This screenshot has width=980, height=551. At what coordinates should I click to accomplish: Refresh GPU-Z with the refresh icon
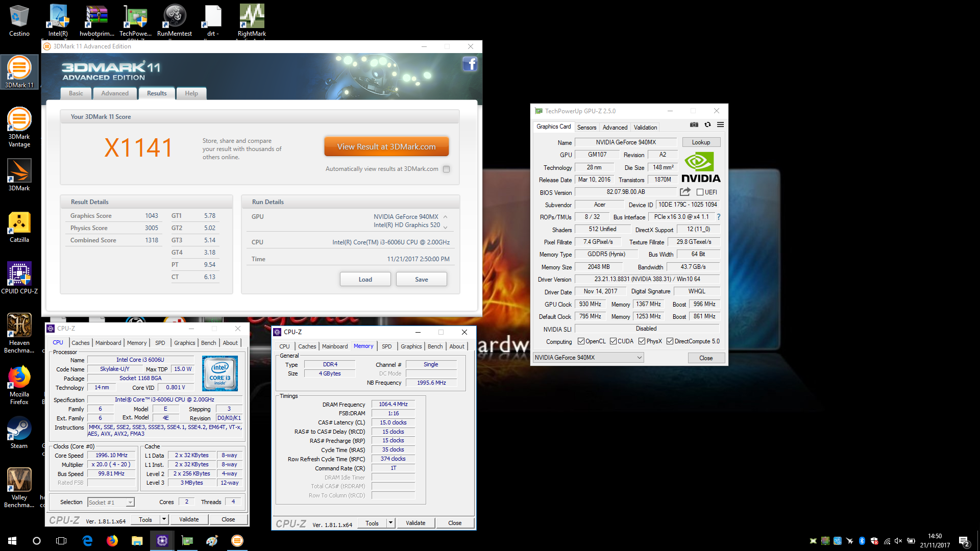pyautogui.click(x=707, y=124)
